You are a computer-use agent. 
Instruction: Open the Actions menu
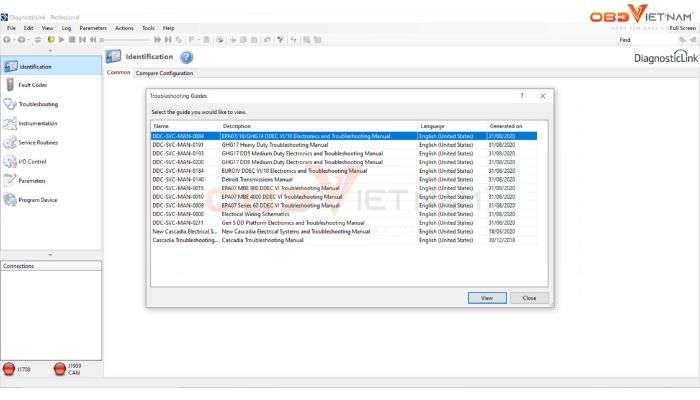124,28
